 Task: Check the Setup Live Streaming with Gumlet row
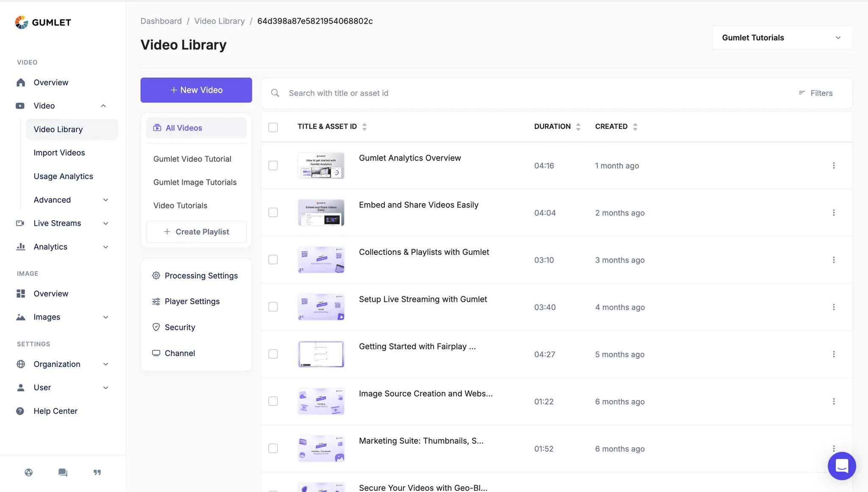[273, 307]
